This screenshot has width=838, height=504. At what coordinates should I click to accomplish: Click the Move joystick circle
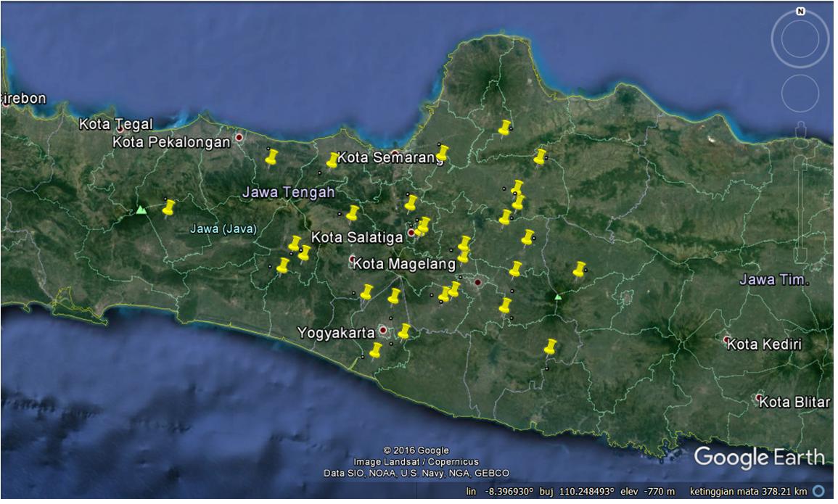click(800, 94)
